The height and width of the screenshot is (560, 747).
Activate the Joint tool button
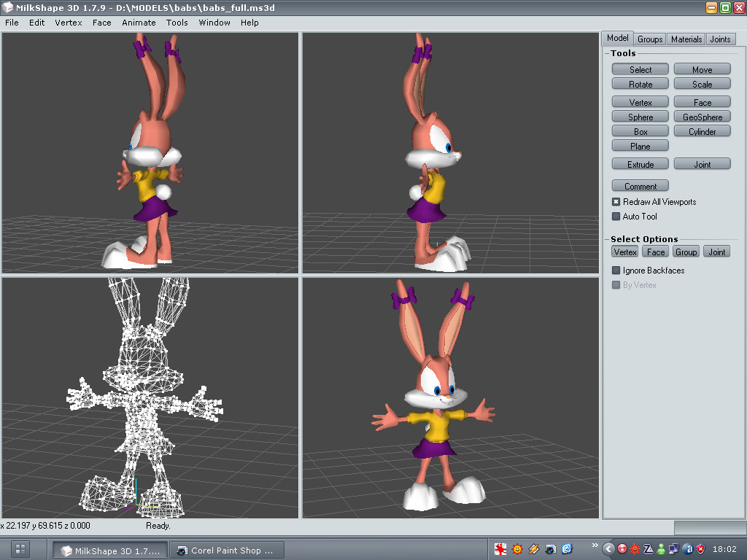coord(703,164)
